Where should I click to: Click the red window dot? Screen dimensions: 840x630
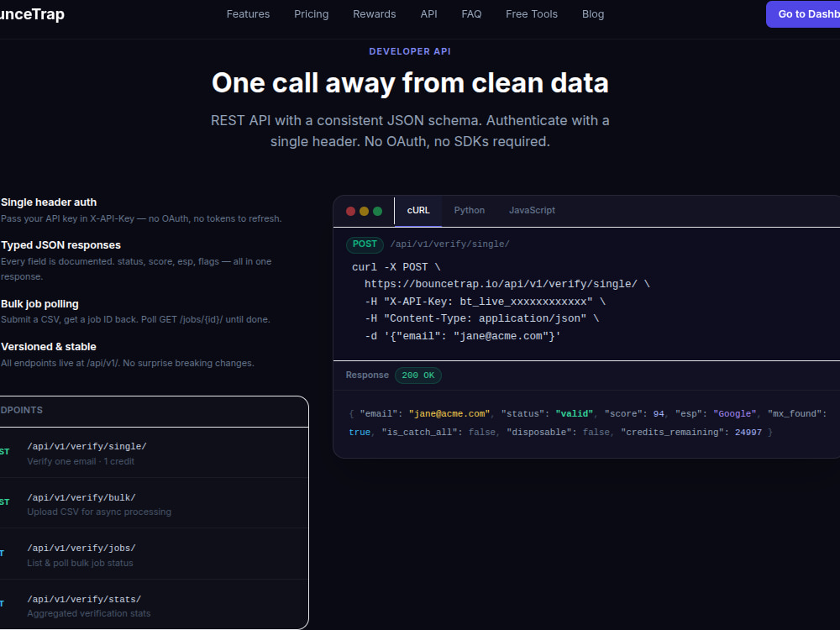[x=351, y=211]
